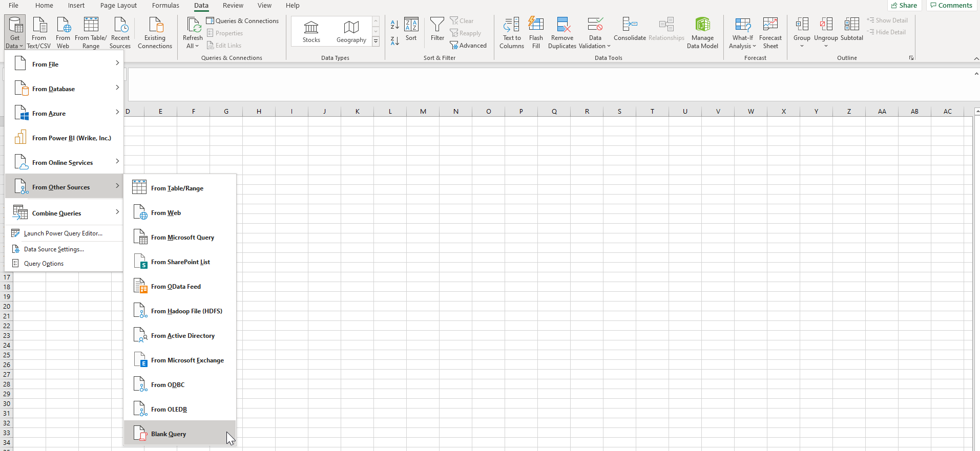
Task: Open Data Source Settings
Action: pos(64,249)
